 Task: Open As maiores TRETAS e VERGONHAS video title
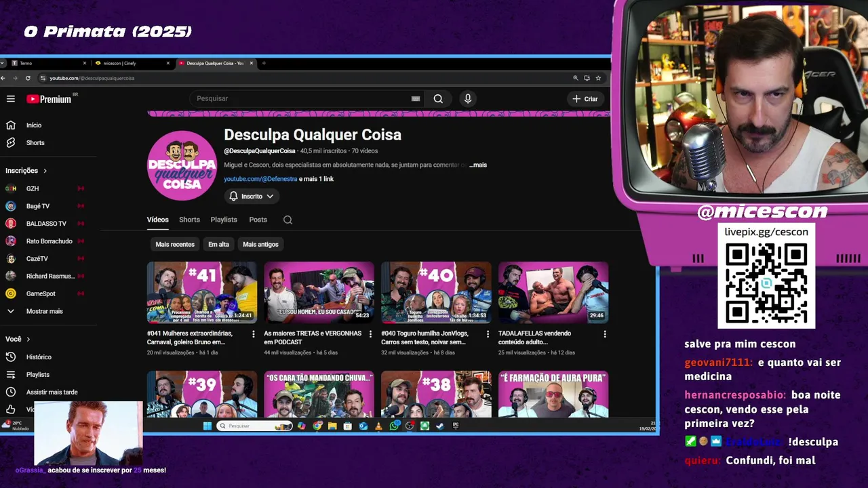click(x=313, y=338)
